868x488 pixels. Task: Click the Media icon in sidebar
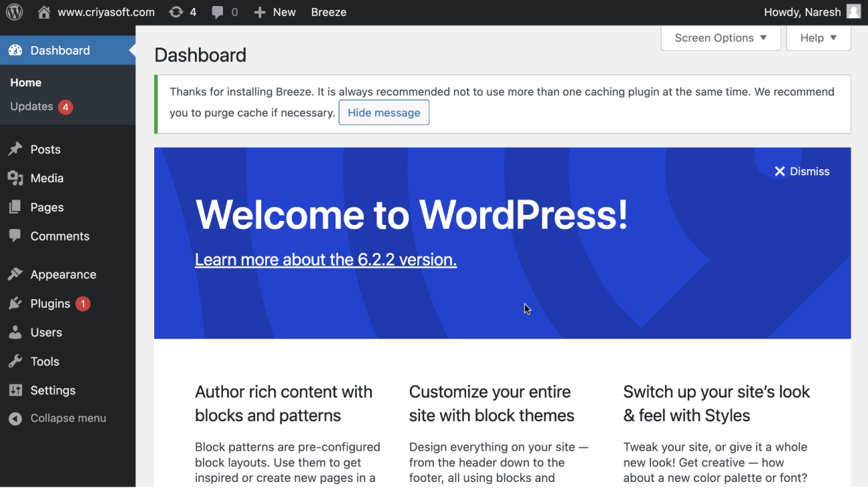(x=15, y=178)
